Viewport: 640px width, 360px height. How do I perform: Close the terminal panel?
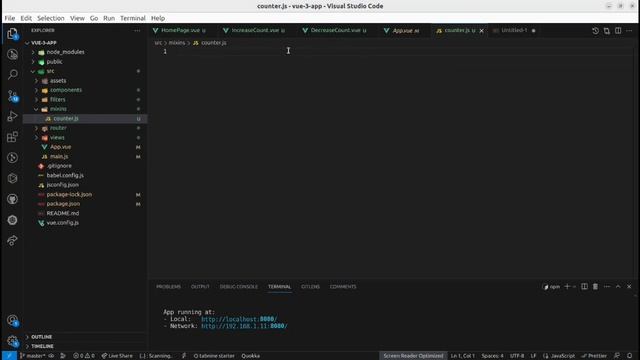[629, 287]
